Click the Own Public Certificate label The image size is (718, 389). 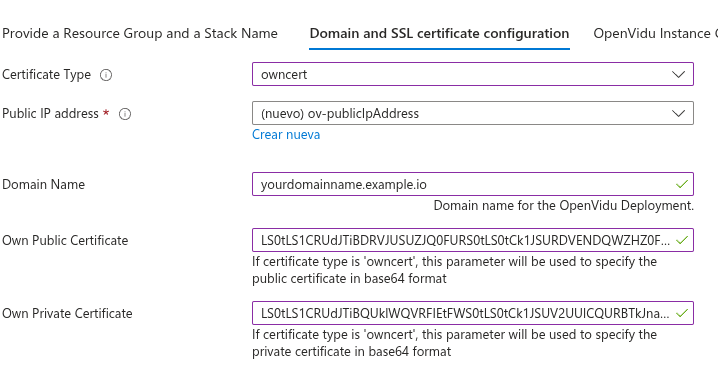coord(65,240)
